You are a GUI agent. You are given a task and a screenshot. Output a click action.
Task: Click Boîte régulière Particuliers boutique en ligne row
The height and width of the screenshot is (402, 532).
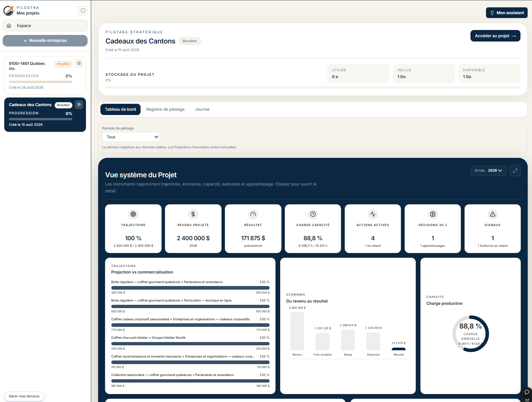point(190,306)
